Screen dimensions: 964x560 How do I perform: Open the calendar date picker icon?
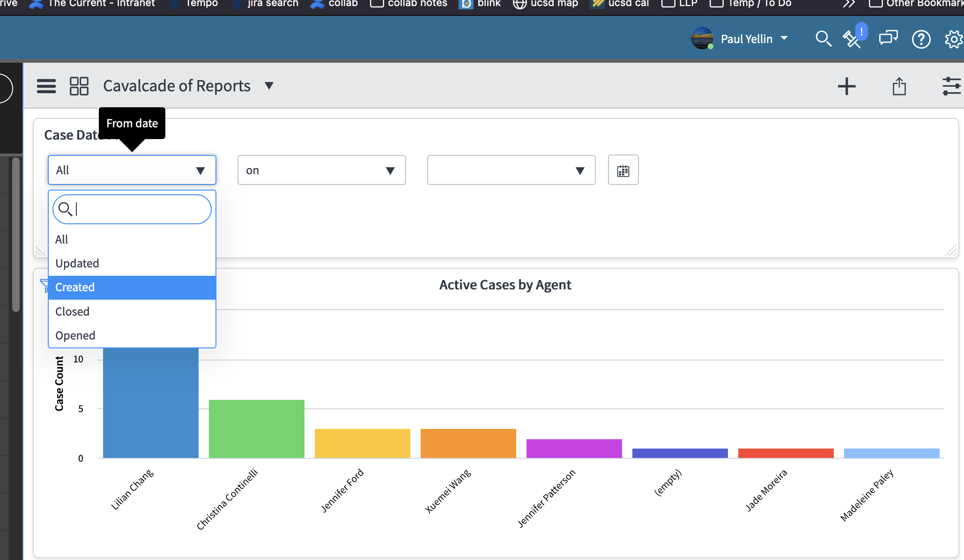point(623,170)
